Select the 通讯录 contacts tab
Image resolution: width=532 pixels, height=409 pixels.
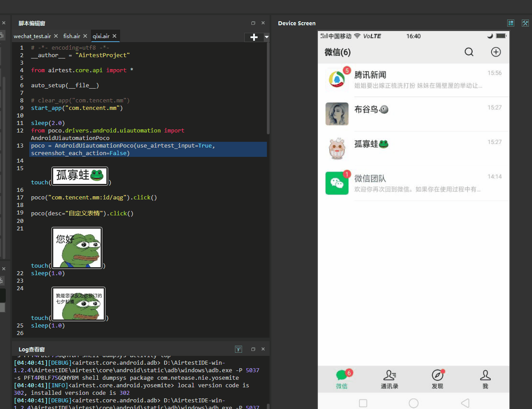[390, 379]
